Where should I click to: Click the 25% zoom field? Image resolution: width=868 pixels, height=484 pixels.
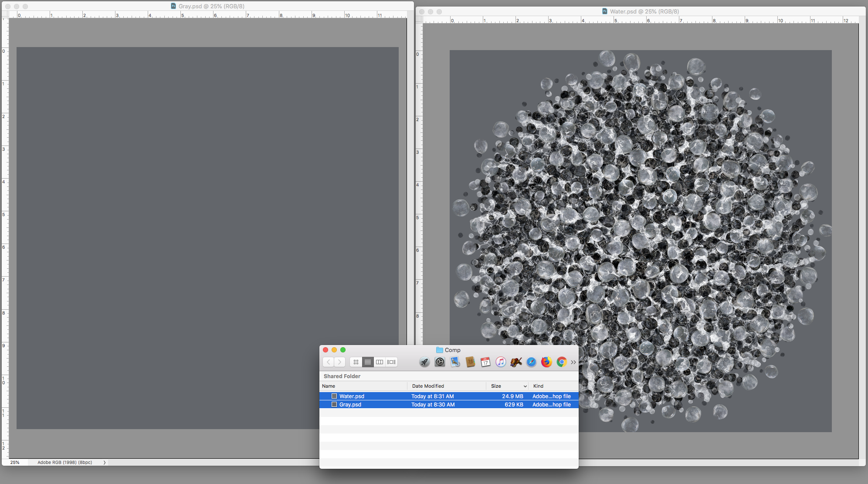pyautogui.click(x=15, y=462)
